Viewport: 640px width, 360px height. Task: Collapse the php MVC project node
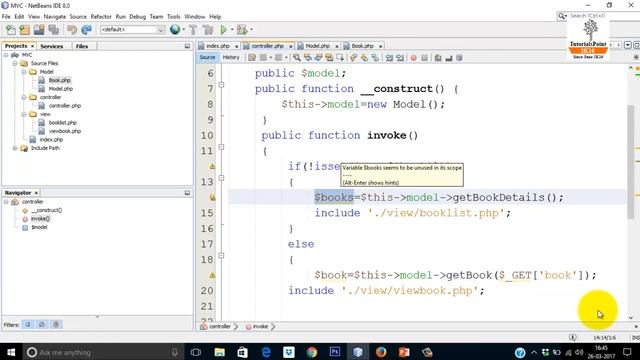pyautogui.click(x=6, y=55)
